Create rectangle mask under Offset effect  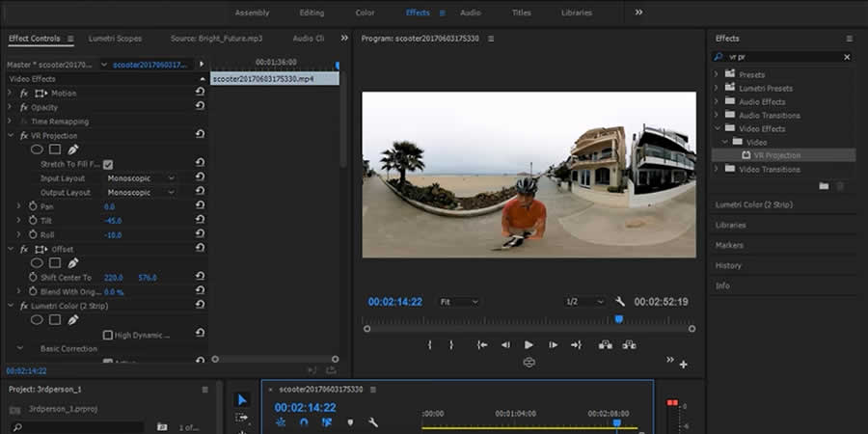[55, 263]
